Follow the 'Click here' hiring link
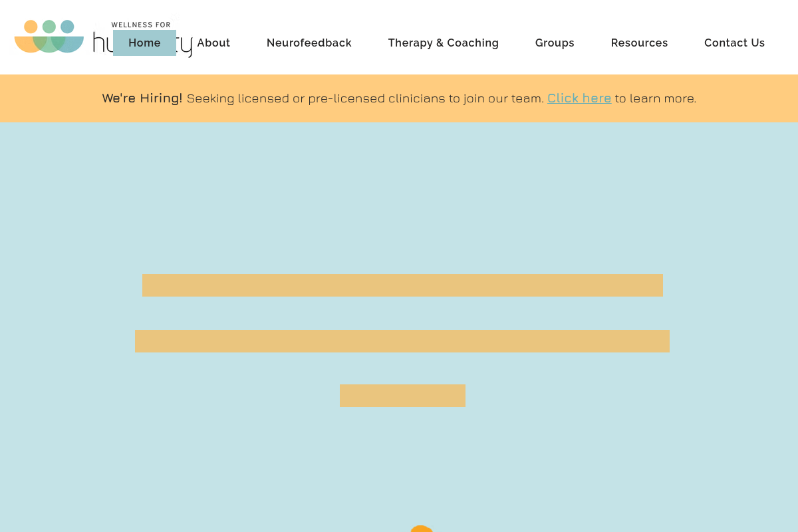The height and width of the screenshot is (532, 798). tap(579, 98)
